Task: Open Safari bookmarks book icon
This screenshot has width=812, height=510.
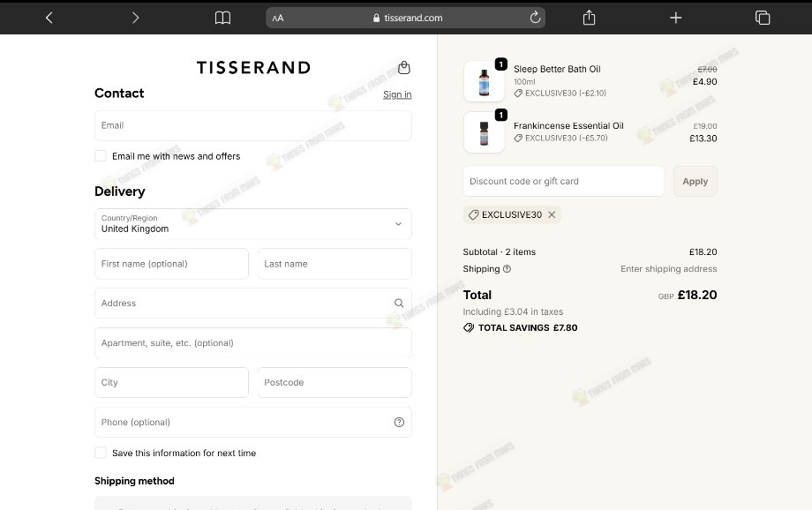Action: tap(222, 18)
